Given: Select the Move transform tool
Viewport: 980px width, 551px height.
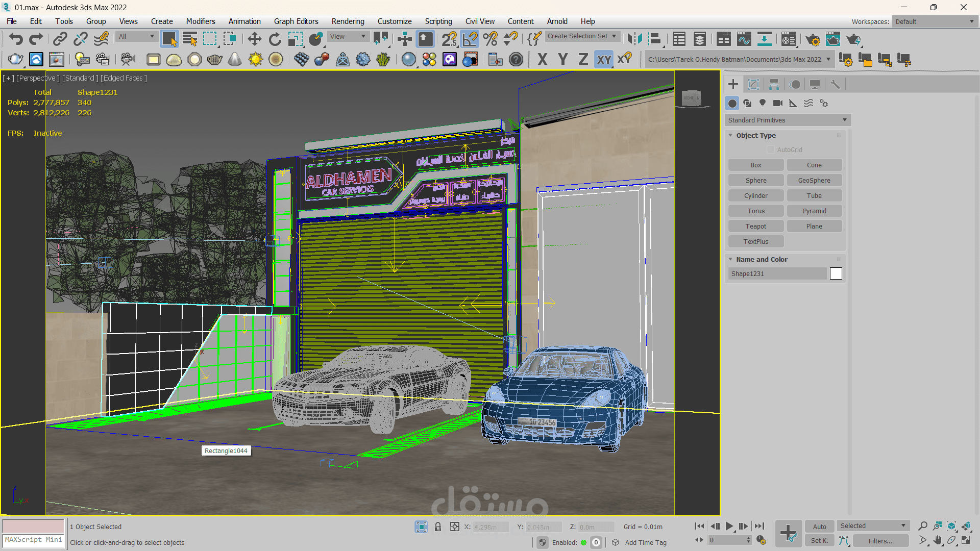Looking at the screenshot, I should (254, 39).
